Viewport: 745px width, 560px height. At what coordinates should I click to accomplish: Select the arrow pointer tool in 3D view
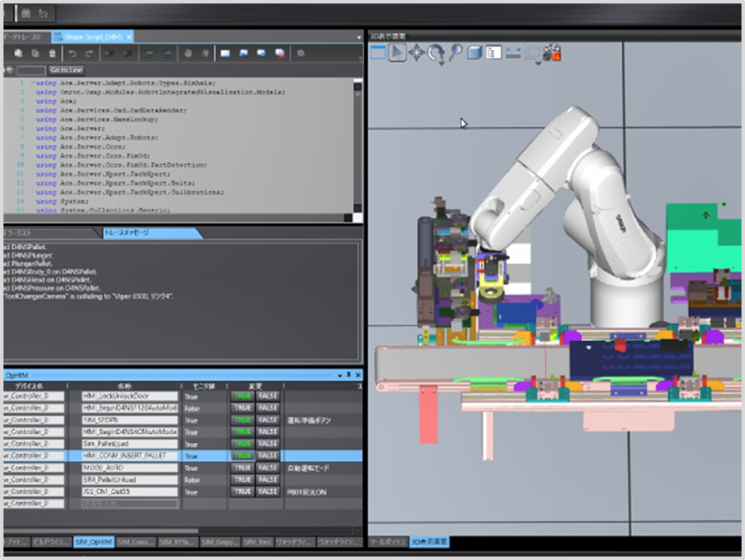tap(397, 53)
